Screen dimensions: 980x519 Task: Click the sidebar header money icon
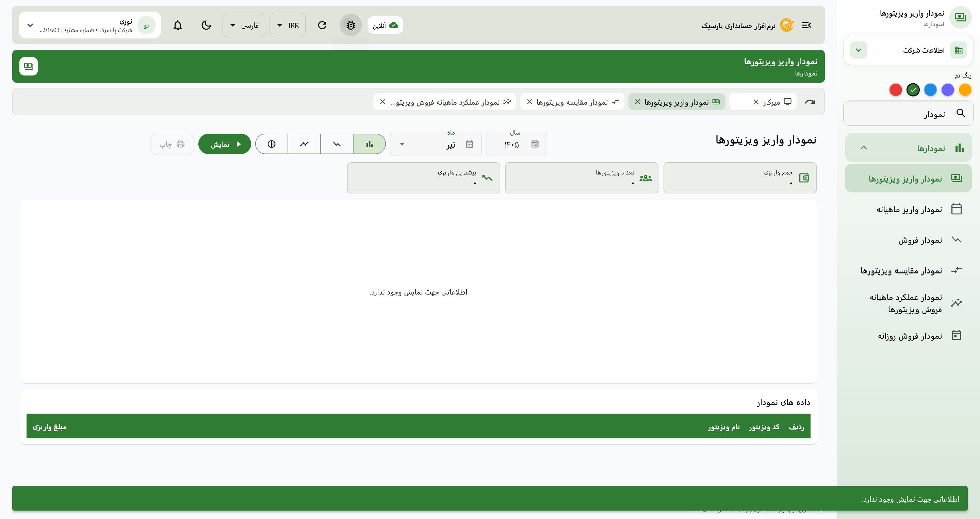pos(960,17)
